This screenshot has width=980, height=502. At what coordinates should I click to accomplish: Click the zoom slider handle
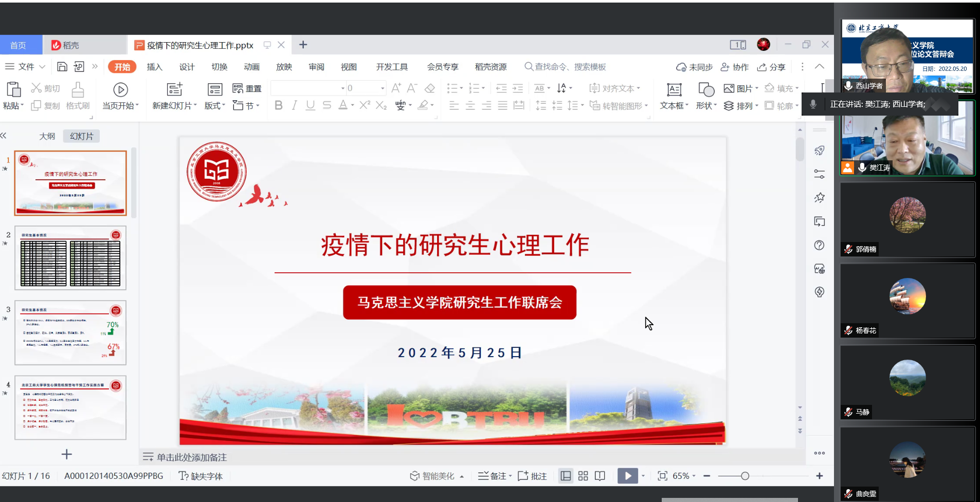745,476
